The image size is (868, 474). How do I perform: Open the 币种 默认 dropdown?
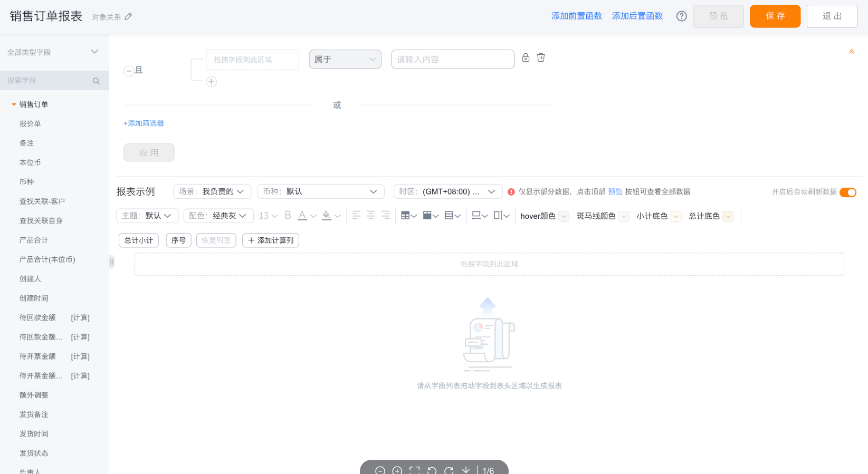(x=321, y=191)
